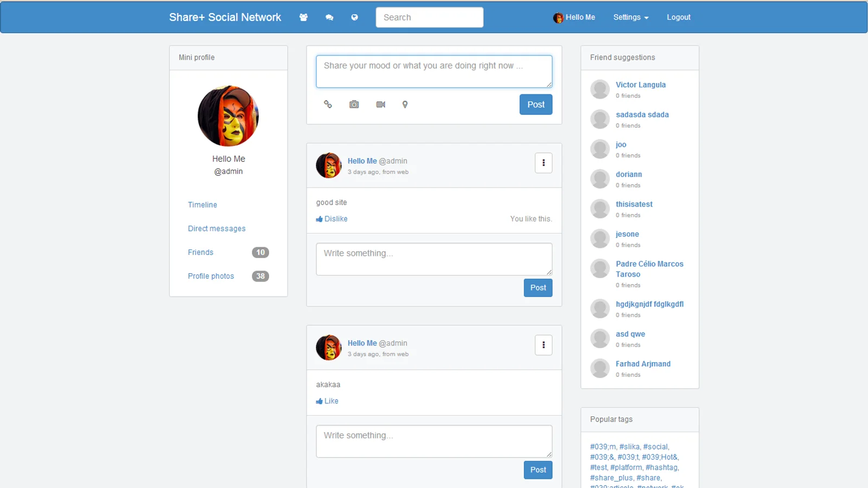Expand the Settings dropdown menu
Viewport: 868px width, 488px height.
coord(630,17)
